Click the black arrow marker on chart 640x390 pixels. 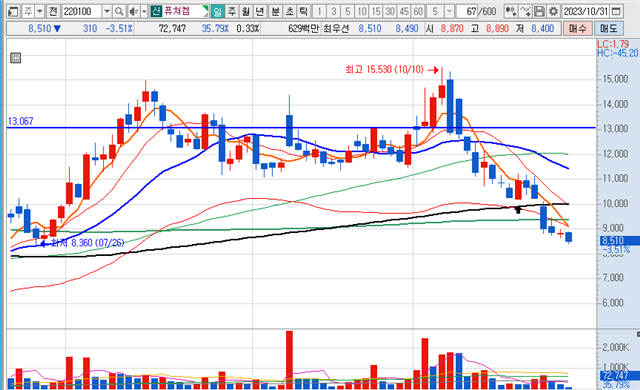(518, 210)
